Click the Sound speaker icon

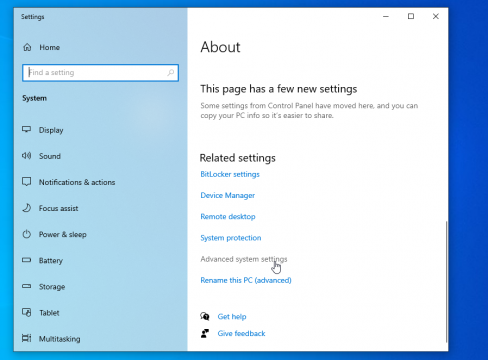[27, 156]
